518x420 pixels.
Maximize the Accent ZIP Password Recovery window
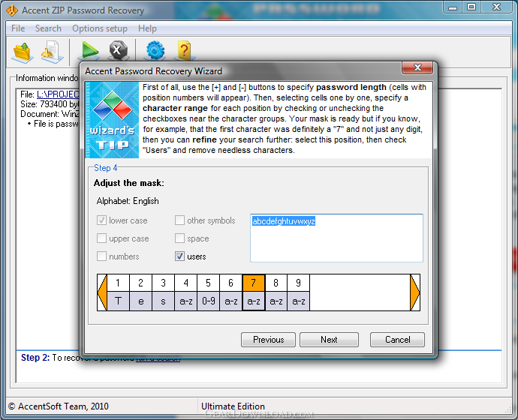point(471,7)
